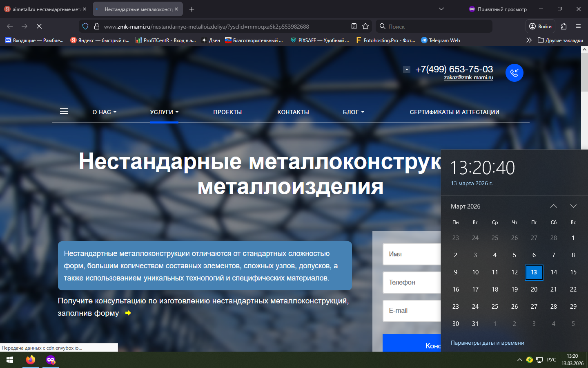Click the tracking protection shield icon
Image resolution: width=588 pixels, height=368 pixels.
pos(85,26)
